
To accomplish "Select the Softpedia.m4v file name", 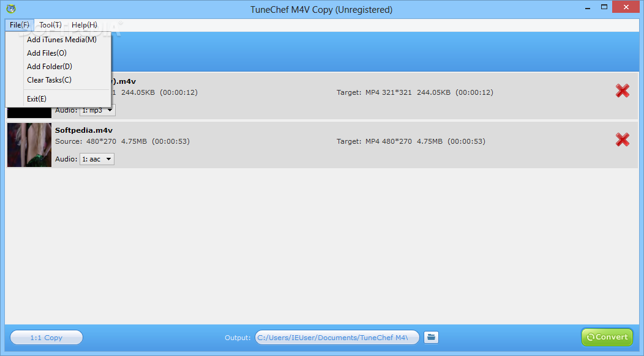I will click(84, 130).
